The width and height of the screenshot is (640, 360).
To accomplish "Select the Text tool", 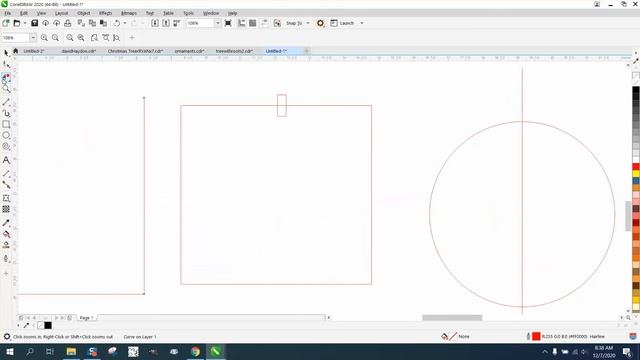I will coord(6,160).
